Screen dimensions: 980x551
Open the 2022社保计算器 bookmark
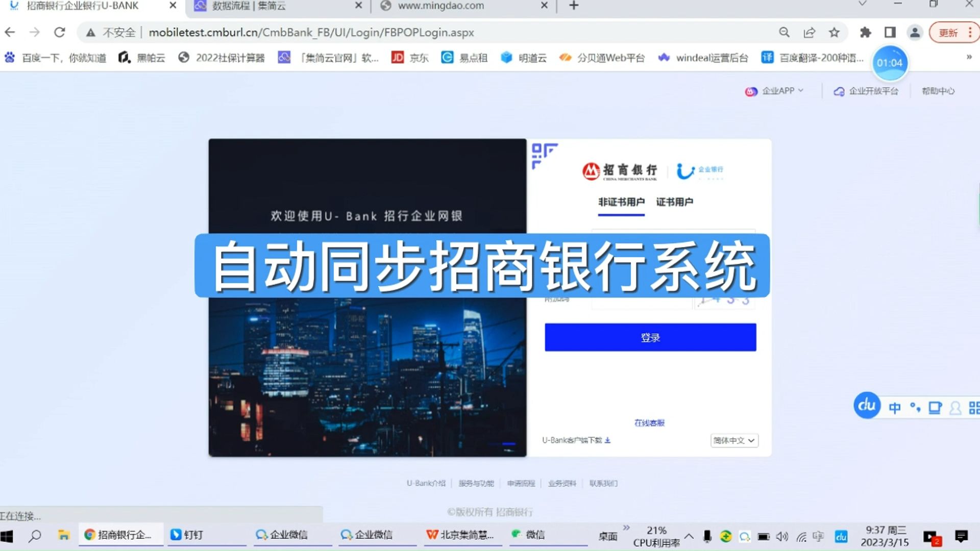[x=222, y=58]
